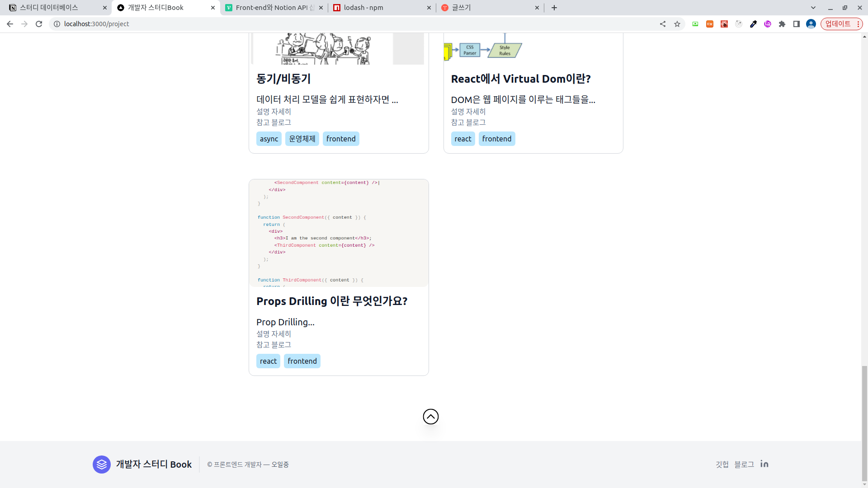Click the scroll-to-top chevron button
This screenshot has width=868, height=488.
click(x=430, y=417)
